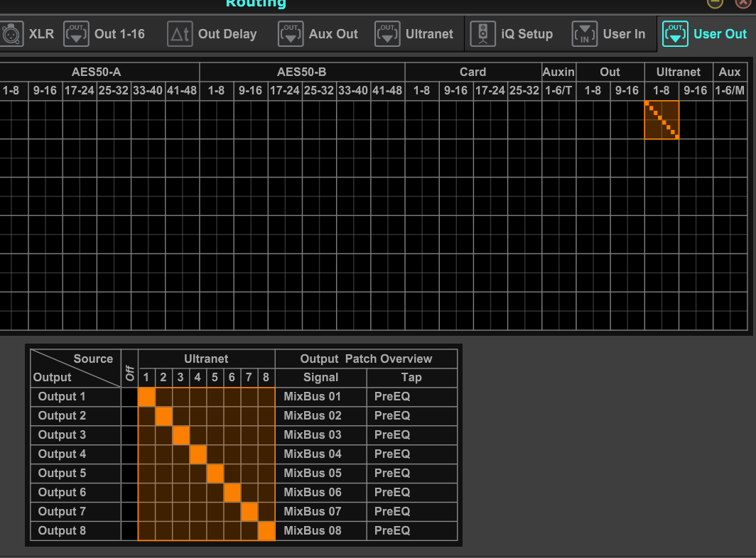The width and height of the screenshot is (756, 558).
Task: Select AES50-A 17-24 column header
Action: 80,91
